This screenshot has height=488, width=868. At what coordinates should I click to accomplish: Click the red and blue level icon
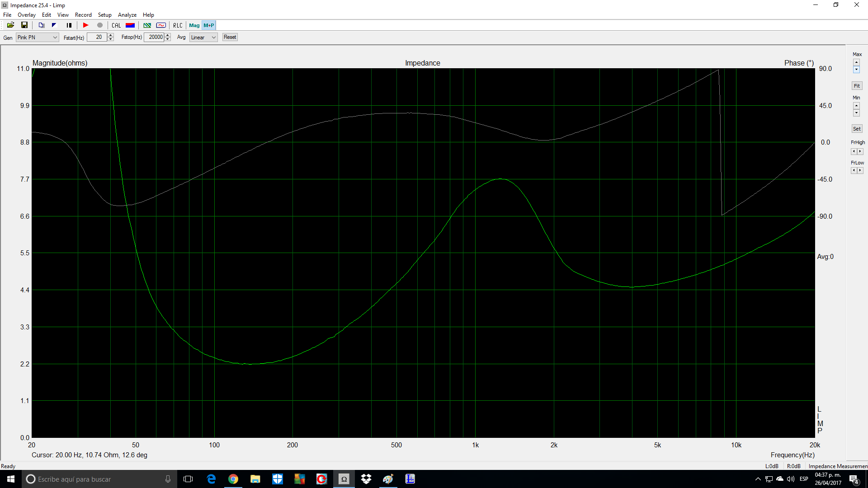click(130, 25)
